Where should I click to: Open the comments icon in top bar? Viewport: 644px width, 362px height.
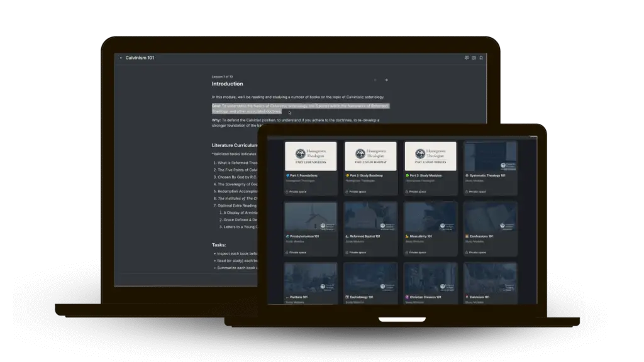pyautogui.click(x=467, y=58)
